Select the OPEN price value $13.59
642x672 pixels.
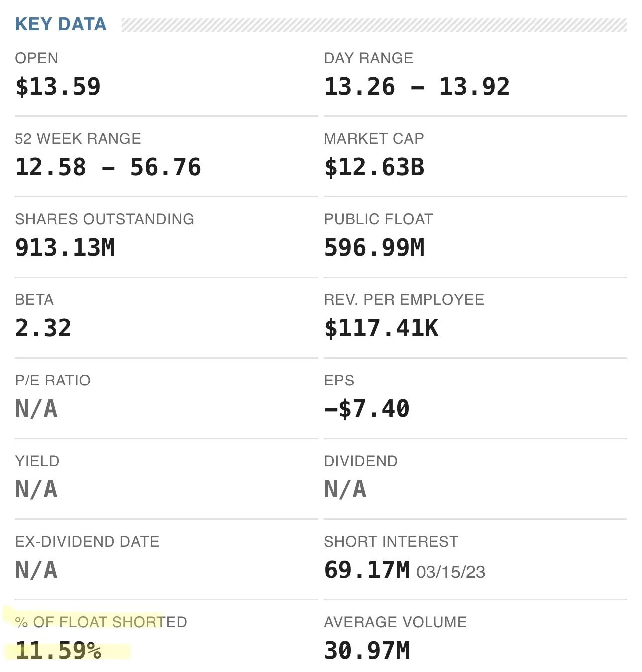point(58,87)
